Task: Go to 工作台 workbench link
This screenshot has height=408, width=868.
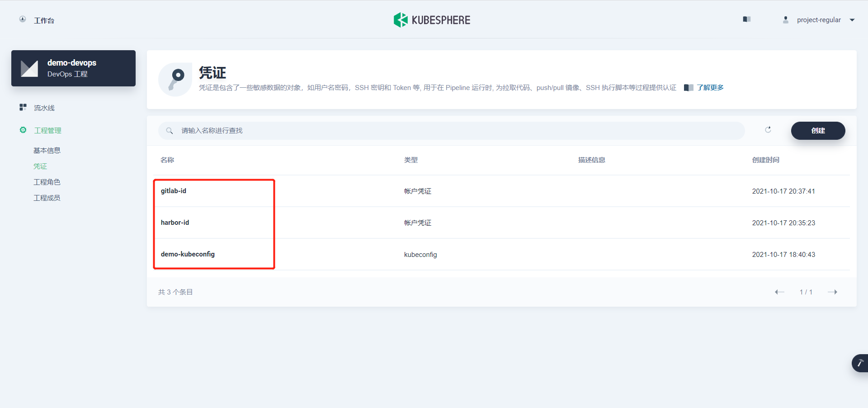Action: pyautogui.click(x=44, y=20)
